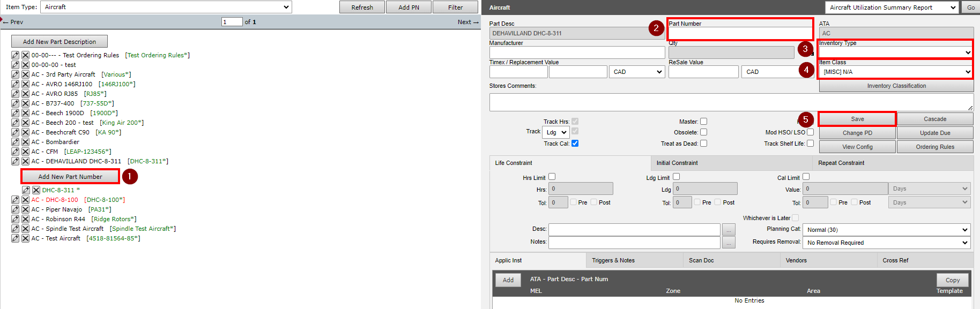Viewport: 980px width, 309px height.
Task: Click Add New Part Description button
Action: tap(60, 42)
